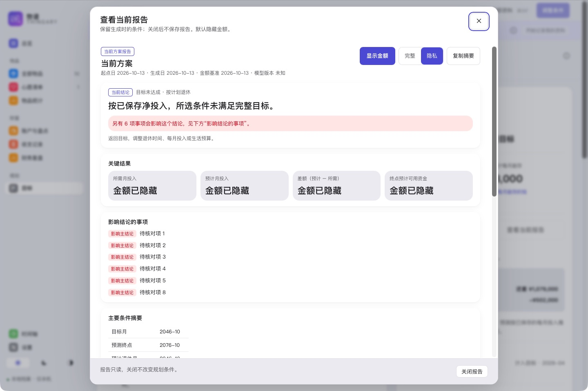Click the footer note 报告只读
The image size is (588, 391).
pyautogui.click(x=139, y=370)
